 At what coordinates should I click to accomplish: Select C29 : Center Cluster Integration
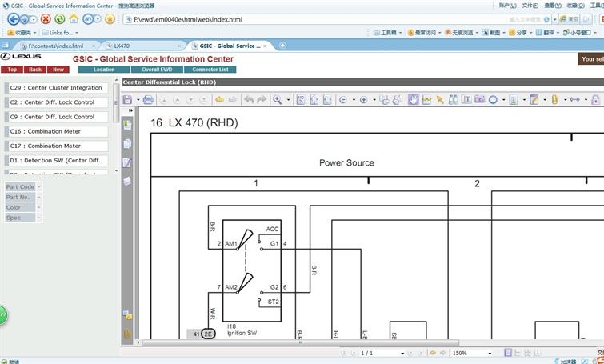tap(56, 88)
